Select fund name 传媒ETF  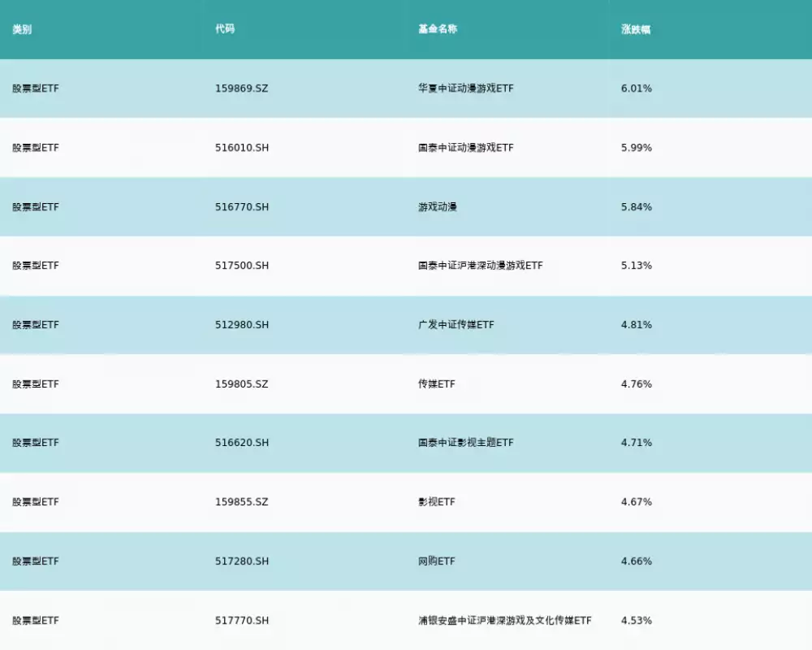[x=437, y=384]
